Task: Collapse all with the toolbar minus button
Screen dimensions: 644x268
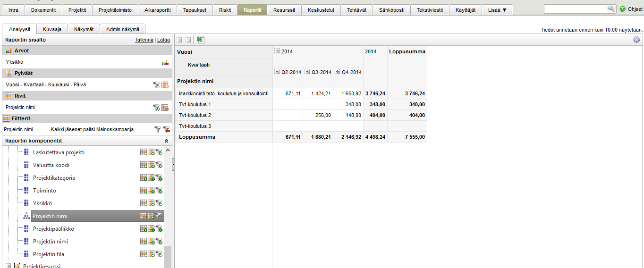Action: pyautogui.click(x=188, y=41)
